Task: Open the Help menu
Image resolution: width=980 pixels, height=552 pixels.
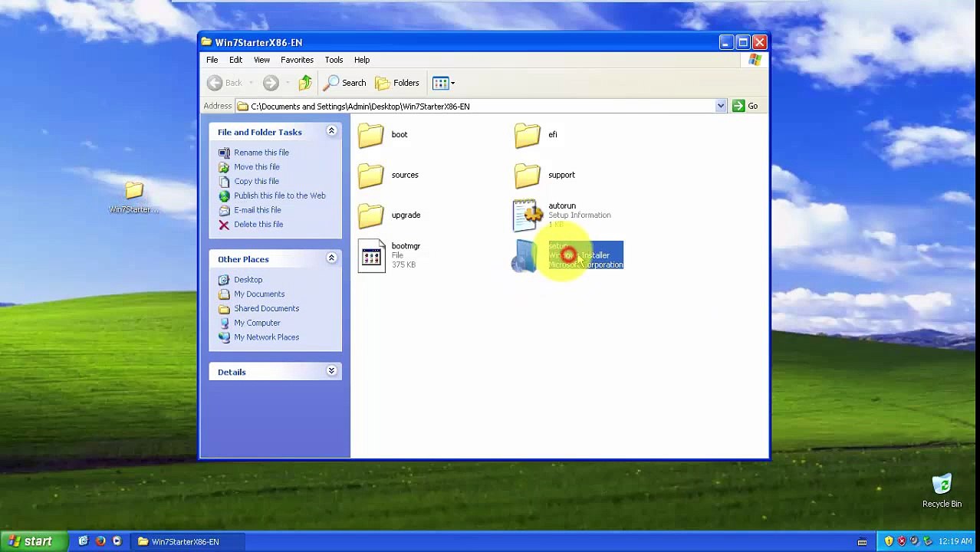Action: pyautogui.click(x=362, y=60)
